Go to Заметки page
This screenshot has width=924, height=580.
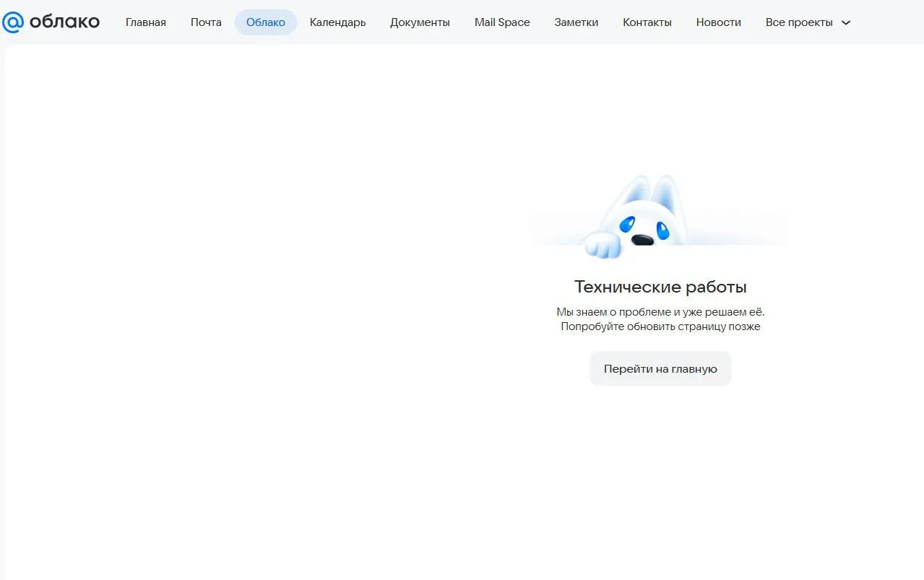pos(577,22)
